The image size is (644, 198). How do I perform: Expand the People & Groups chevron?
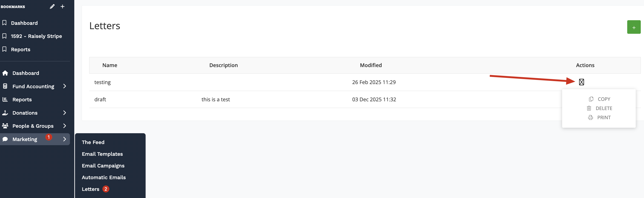click(x=64, y=126)
